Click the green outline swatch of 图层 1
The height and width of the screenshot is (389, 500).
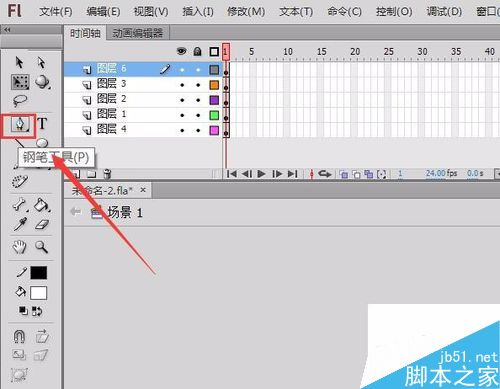[214, 115]
